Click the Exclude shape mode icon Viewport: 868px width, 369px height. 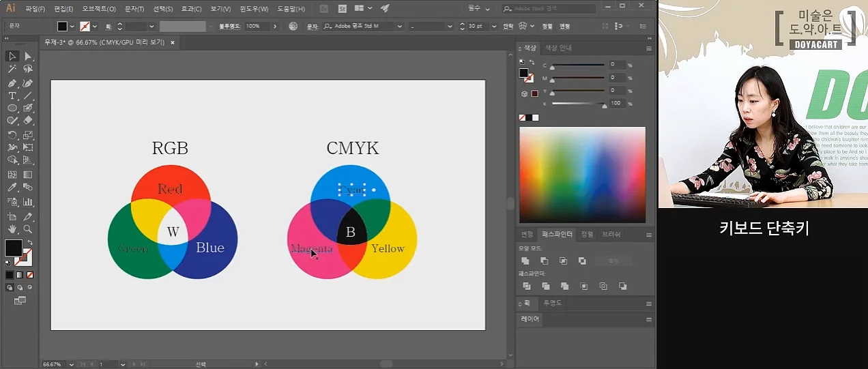(x=582, y=261)
